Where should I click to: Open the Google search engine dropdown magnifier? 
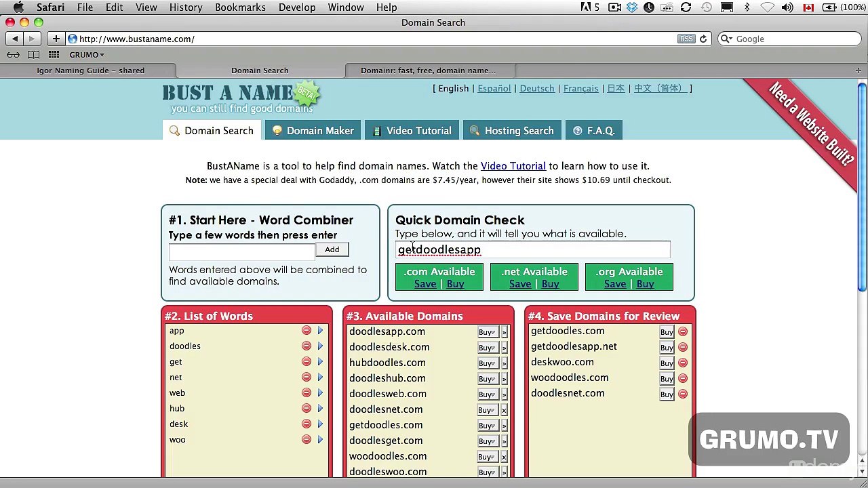pyautogui.click(x=727, y=39)
